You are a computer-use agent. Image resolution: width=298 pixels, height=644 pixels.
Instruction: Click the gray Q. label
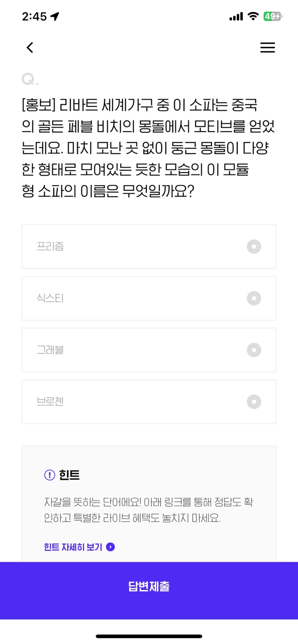pos(30,80)
